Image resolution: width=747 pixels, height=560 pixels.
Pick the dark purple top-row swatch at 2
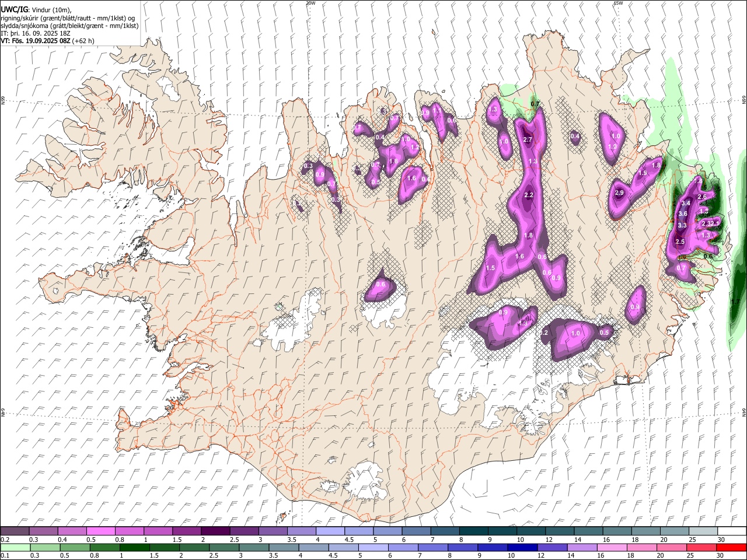(216, 531)
